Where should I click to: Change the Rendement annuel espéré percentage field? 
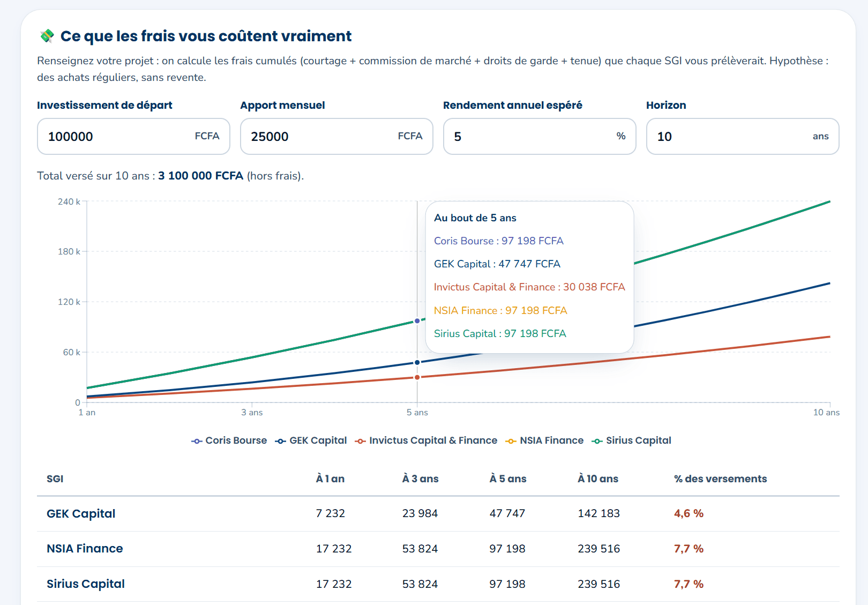pyautogui.click(x=540, y=136)
